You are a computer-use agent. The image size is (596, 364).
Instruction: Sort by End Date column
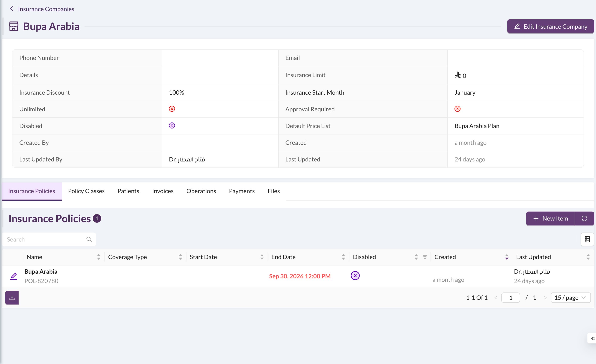click(343, 257)
